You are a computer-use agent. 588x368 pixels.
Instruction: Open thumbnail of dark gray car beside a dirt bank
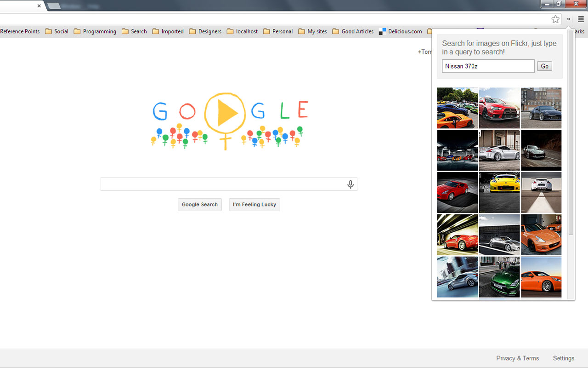541,150
